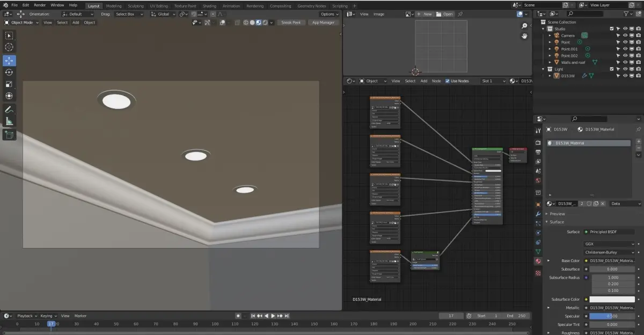Switch to the Shading workspace tab
The width and height of the screenshot is (644, 335).
tap(209, 6)
